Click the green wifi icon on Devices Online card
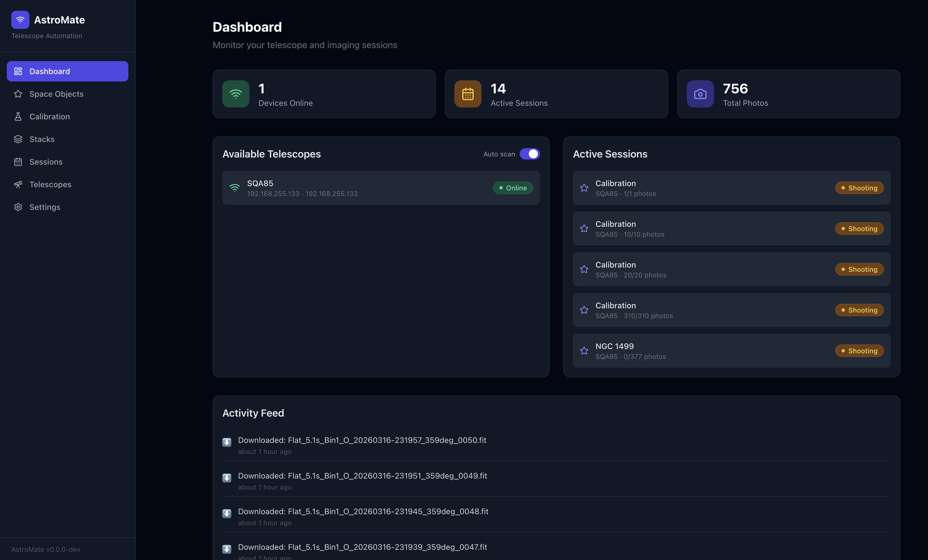 pyautogui.click(x=236, y=94)
